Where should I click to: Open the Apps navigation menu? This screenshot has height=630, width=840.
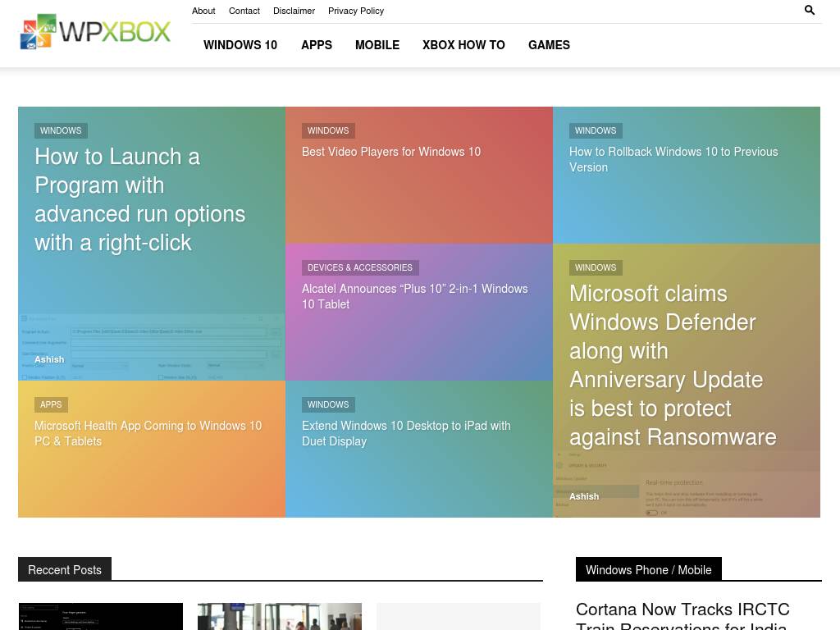tap(317, 45)
